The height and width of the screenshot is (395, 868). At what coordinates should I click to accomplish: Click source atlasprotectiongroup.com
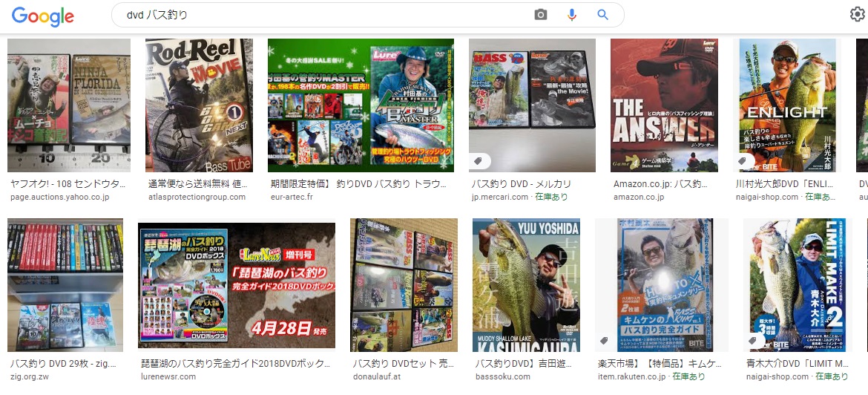(x=197, y=197)
